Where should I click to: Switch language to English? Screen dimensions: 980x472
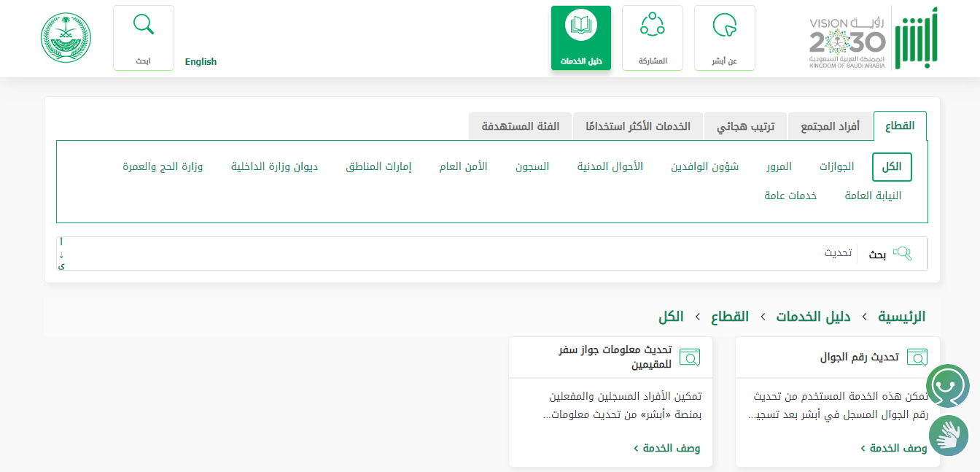click(201, 62)
